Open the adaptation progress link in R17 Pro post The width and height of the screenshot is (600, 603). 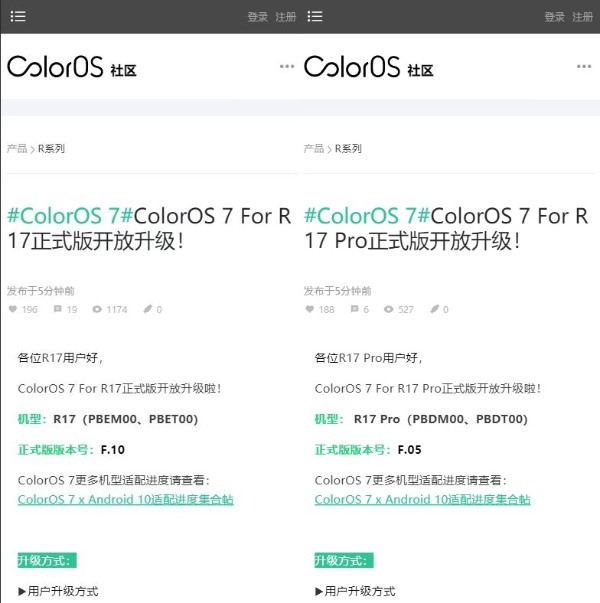[x=422, y=499]
